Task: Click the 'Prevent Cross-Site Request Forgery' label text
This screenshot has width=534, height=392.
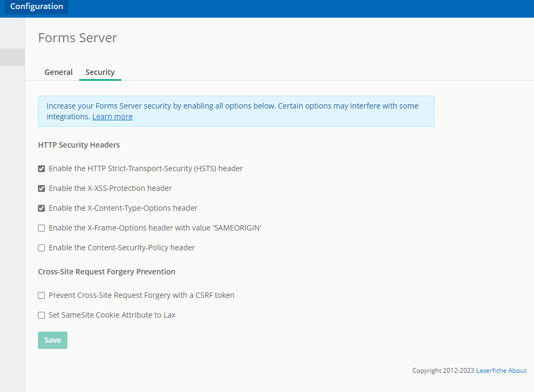Action: pyautogui.click(x=141, y=295)
